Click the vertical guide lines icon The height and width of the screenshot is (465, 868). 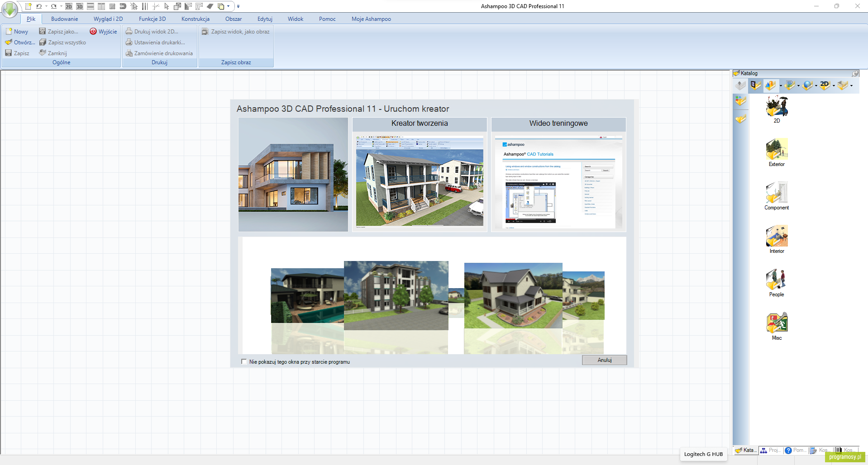point(145,6)
